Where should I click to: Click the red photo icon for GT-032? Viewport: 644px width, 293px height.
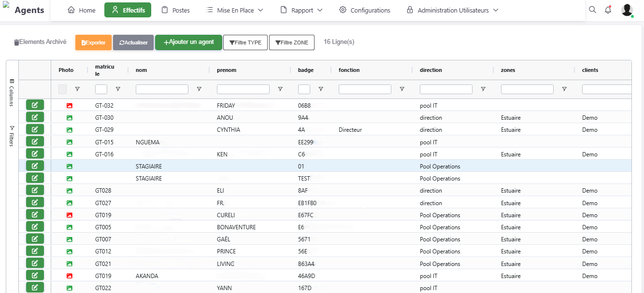[69, 105]
